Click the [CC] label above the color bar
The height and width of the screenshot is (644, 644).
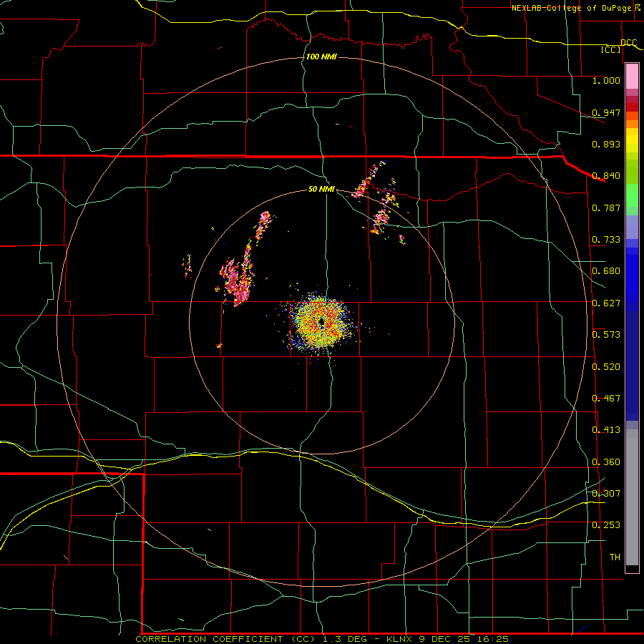611,49
